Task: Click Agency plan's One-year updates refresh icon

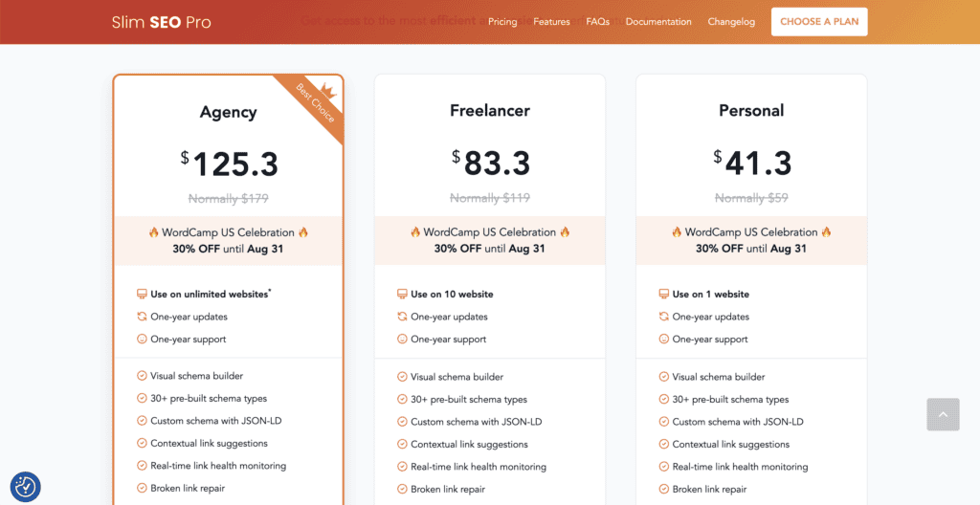Action: (x=142, y=317)
